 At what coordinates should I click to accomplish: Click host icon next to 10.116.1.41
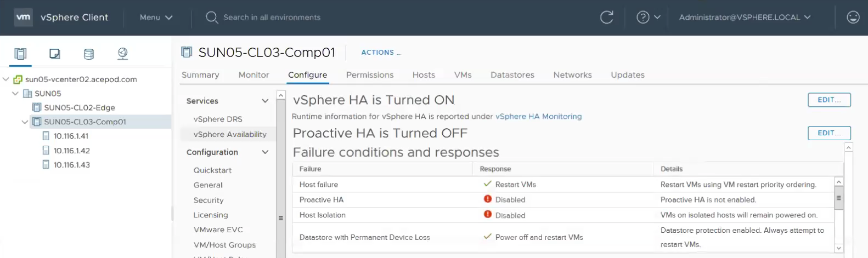point(46,136)
